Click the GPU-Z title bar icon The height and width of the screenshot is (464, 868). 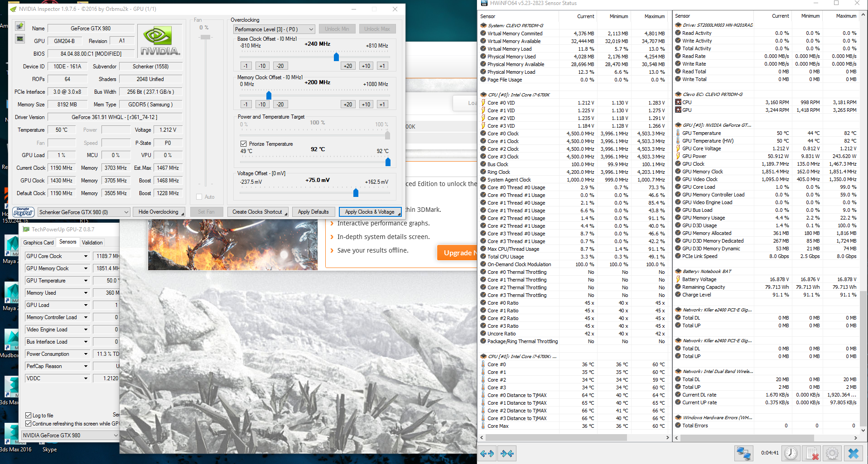[26, 230]
